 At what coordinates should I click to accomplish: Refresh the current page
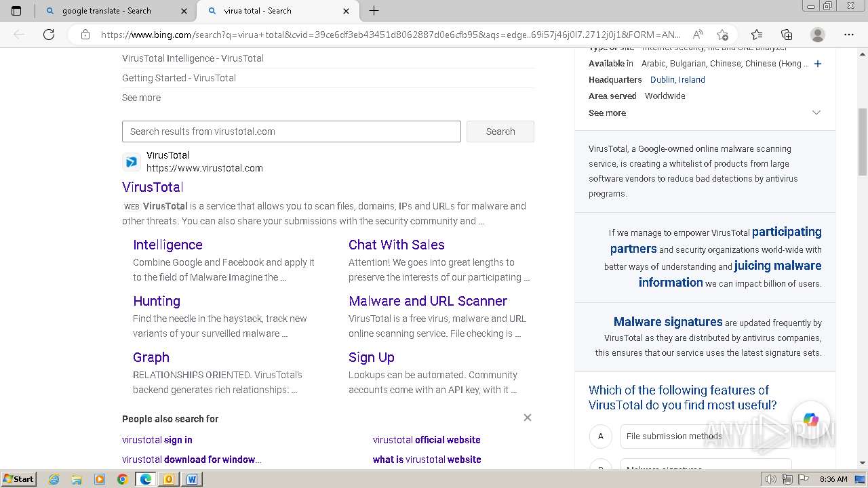click(x=49, y=35)
